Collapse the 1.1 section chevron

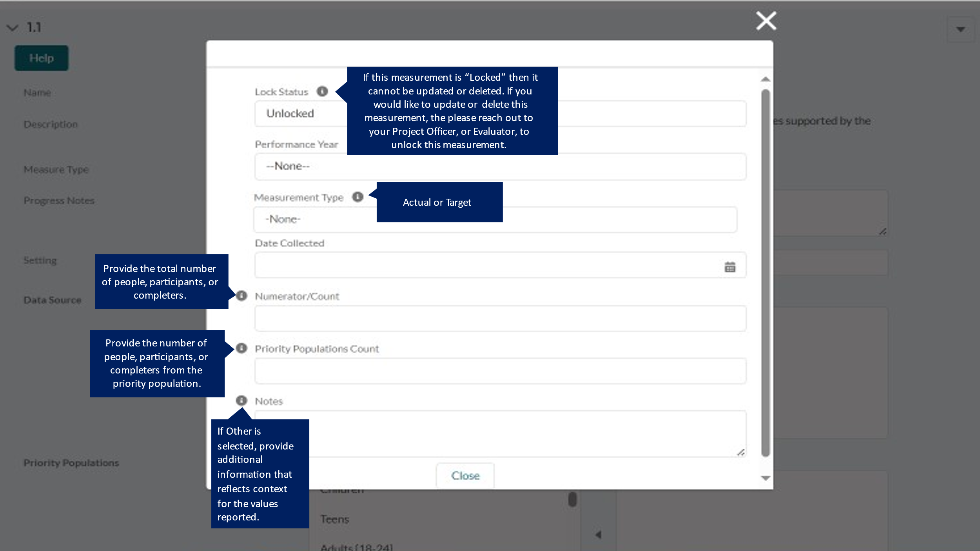(13, 28)
